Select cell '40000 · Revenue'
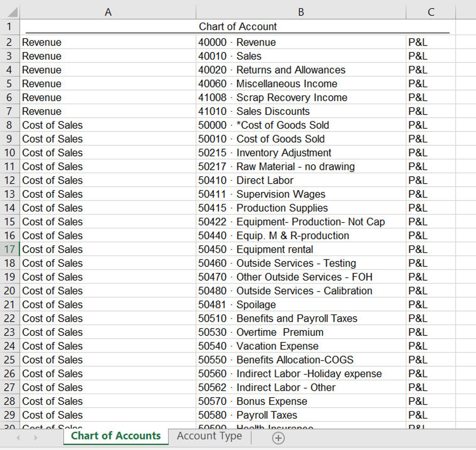The width and height of the screenshot is (476, 450). pyautogui.click(x=301, y=42)
